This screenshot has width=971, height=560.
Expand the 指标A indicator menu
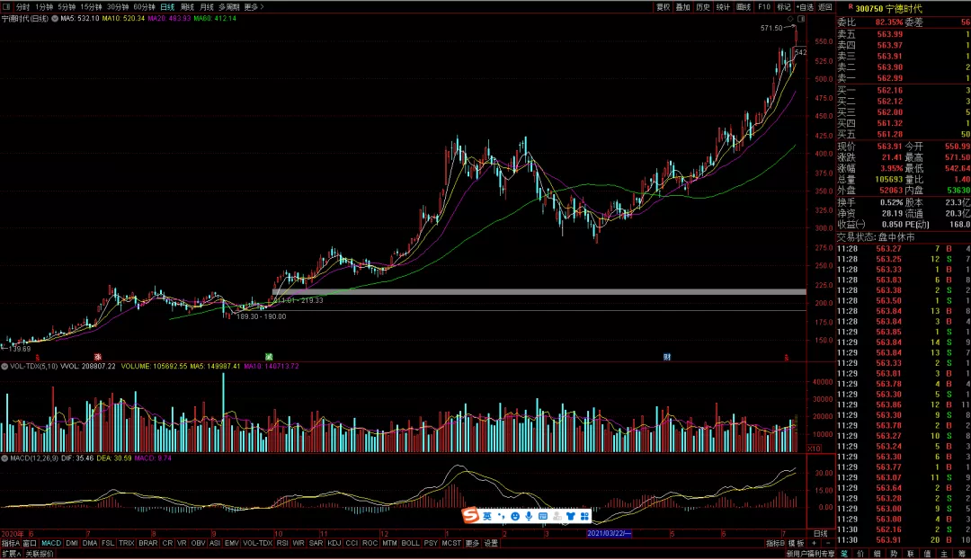11,543
